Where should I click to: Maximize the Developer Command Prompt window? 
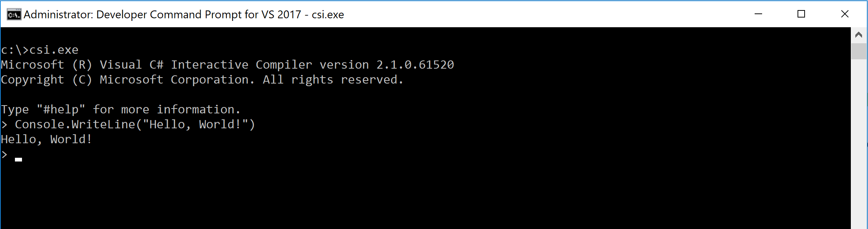pyautogui.click(x=801, y=14)
